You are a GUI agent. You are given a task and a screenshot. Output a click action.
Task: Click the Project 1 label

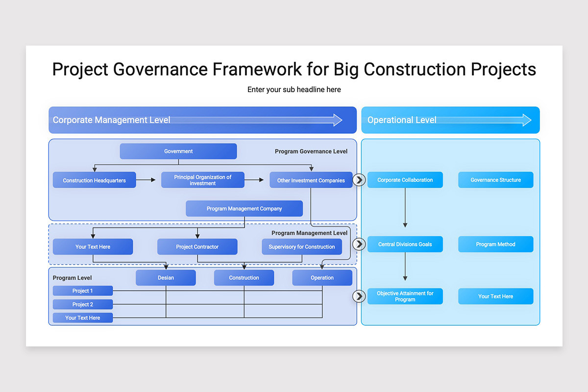pos(83,291)
